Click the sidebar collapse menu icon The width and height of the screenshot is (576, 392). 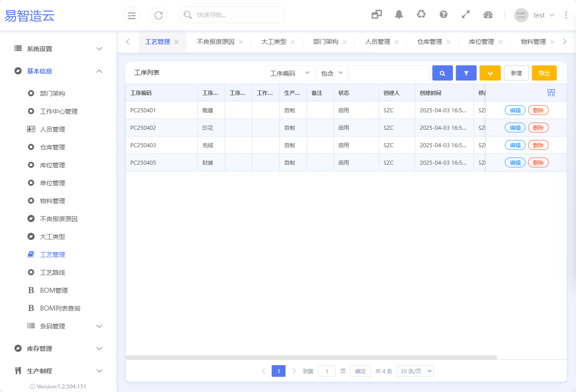132,15
